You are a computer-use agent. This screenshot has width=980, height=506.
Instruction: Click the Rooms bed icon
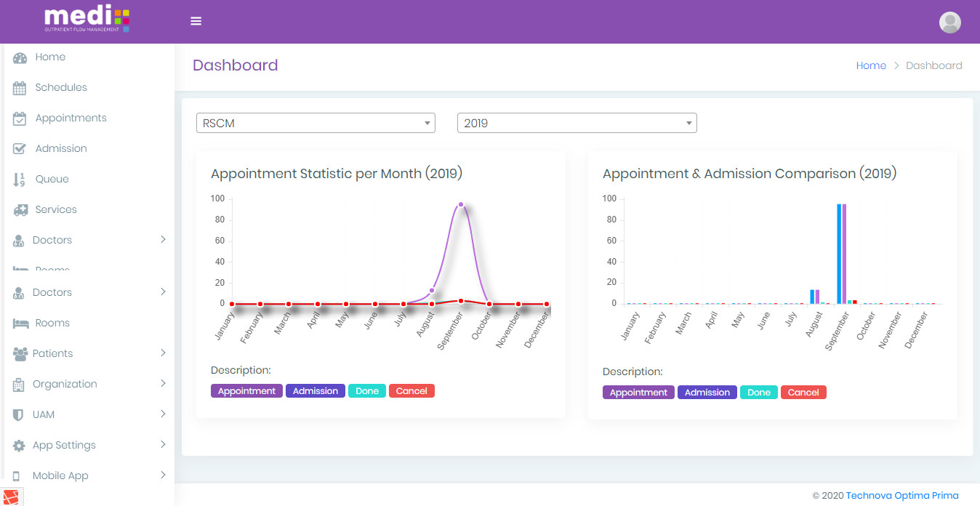pyautogui.click(x=20, y=324)
